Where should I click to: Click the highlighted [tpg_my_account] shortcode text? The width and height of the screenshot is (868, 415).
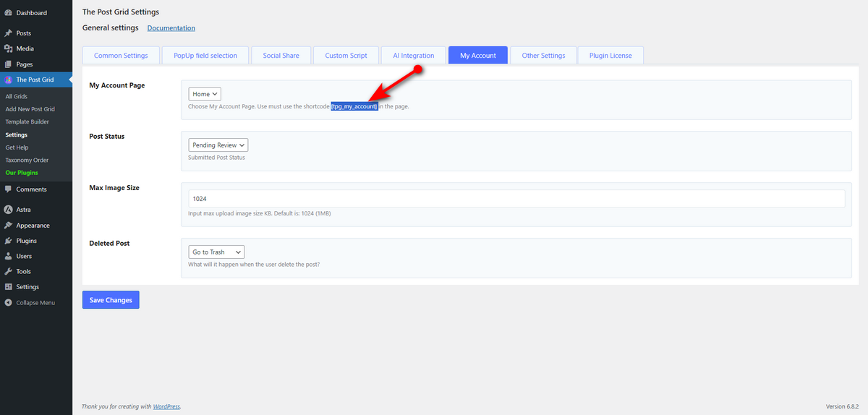coord(354,106)
